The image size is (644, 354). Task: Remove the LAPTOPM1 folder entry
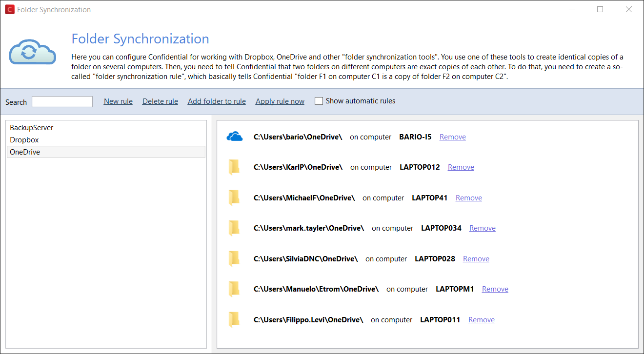pos(495,289)
